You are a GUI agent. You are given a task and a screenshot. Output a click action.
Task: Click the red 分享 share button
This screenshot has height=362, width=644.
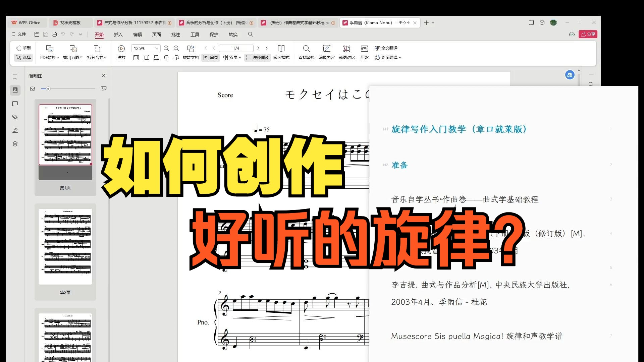click(x=588, y=34)
